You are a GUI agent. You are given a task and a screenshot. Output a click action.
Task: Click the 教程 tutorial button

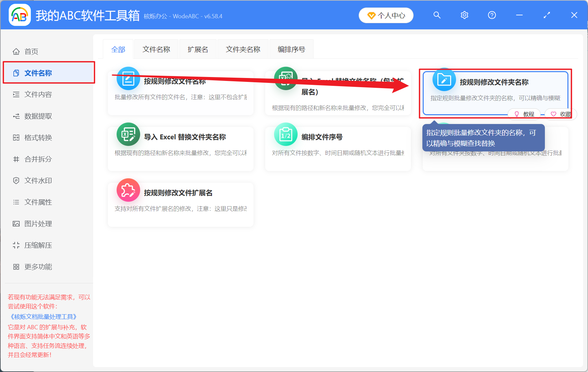click(524, 114)
